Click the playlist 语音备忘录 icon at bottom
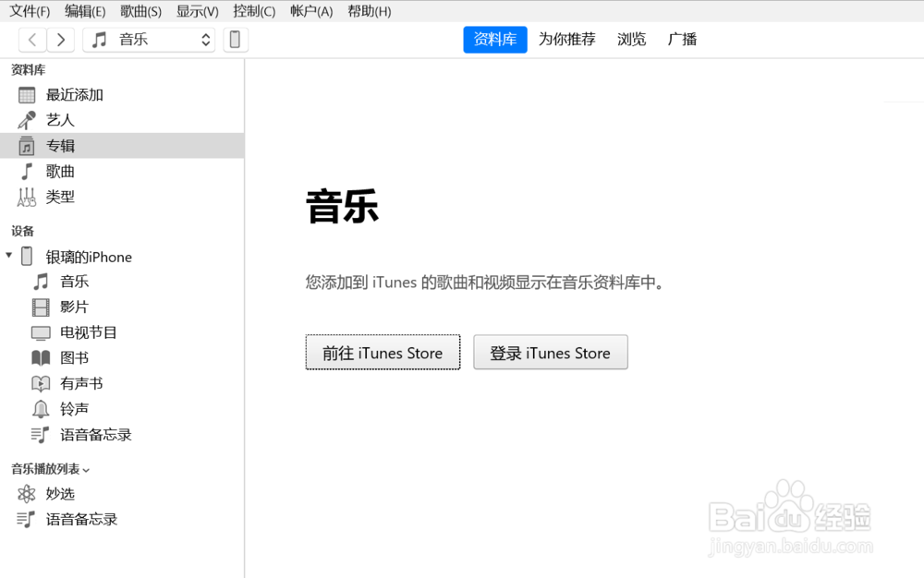This screenshot has height=578, width=924. pyautogui.click(x=26, y=519)
